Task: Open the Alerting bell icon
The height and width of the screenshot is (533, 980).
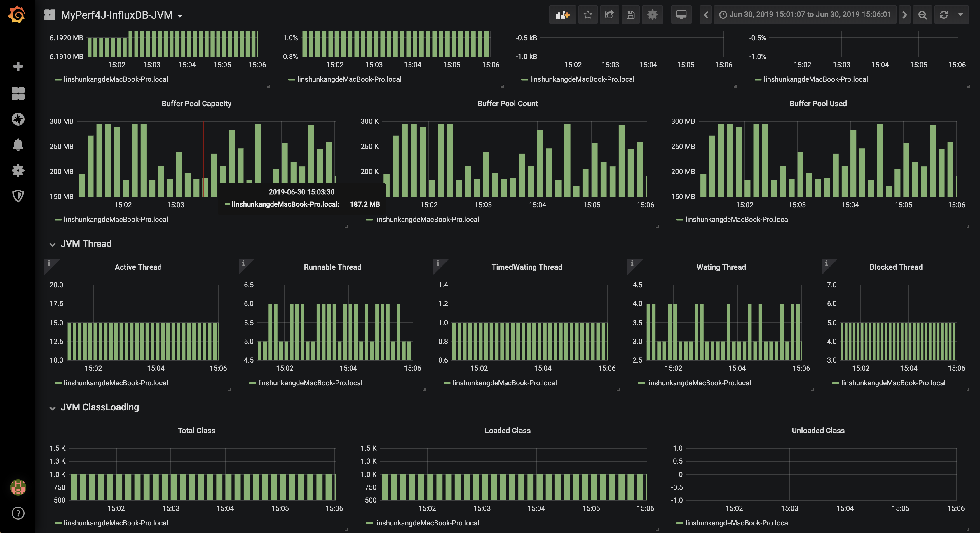Action: coord(18,145)
